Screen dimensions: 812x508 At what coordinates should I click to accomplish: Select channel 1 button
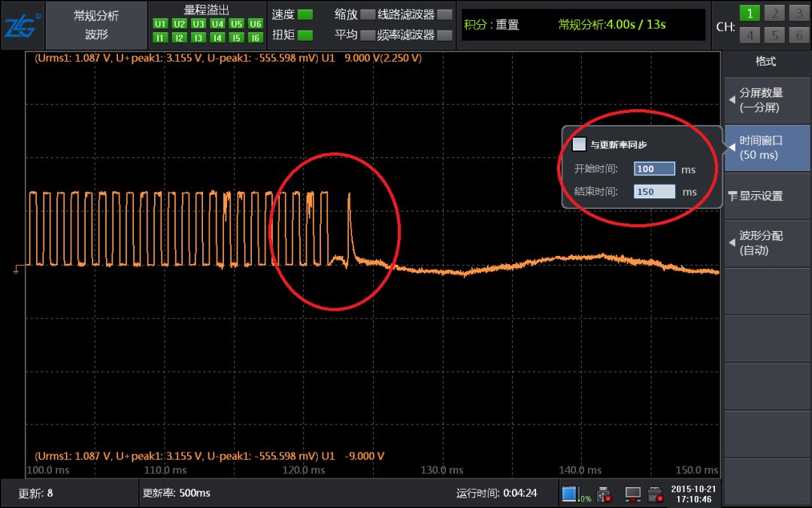(750, 14)
